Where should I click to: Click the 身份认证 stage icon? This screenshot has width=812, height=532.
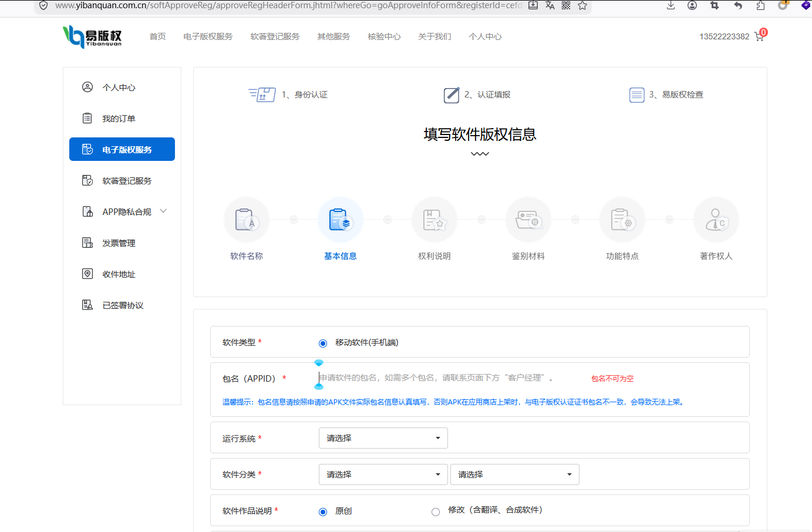262,95
